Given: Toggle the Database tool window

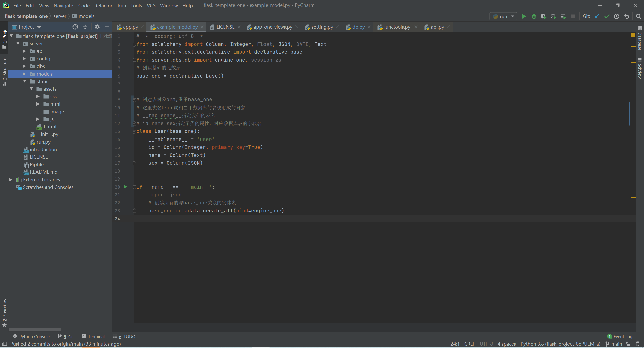Looking at the screenshot, I should point(640,39).
